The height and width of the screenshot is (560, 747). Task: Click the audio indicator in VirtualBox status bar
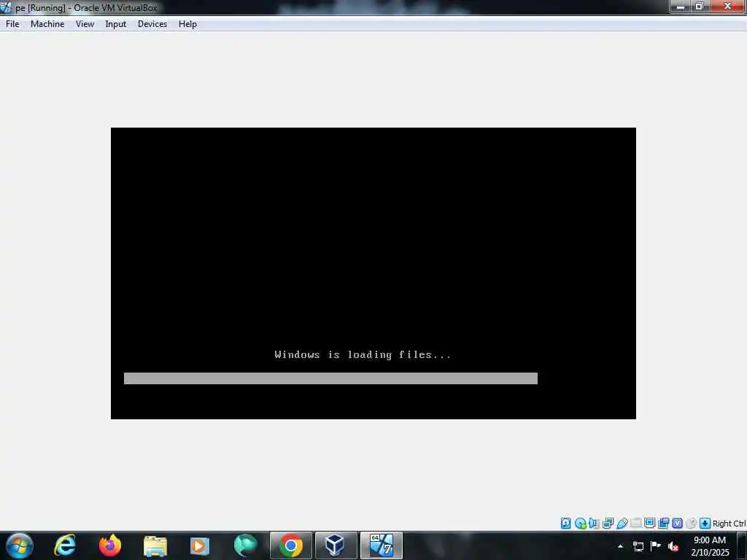(594, 524)
